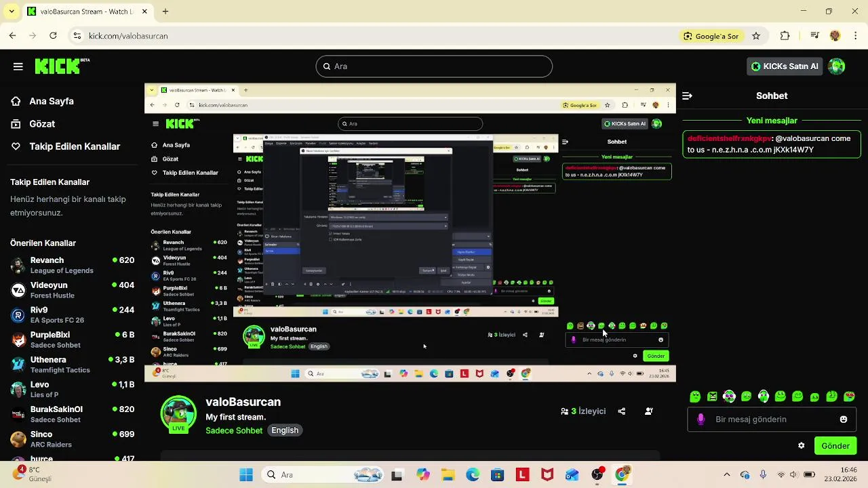
Task: Collapse the Sohbet chat panel
Action: 687,96
